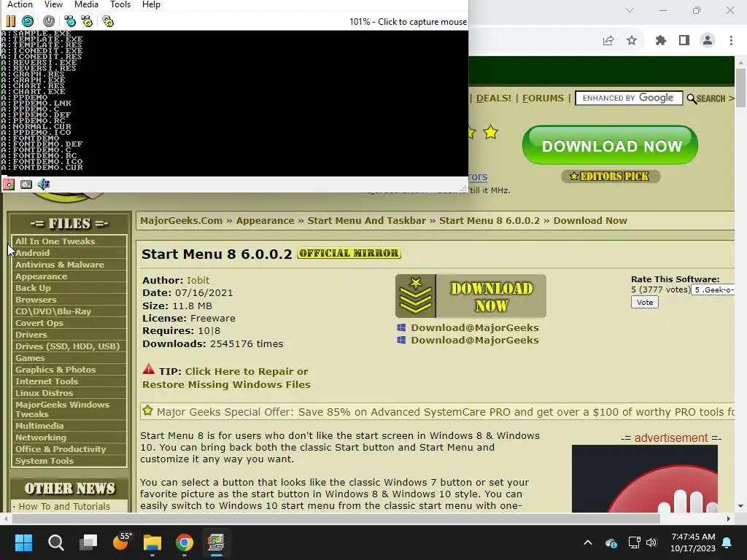The height and width of the screenshot is (560, 747).
Task: Click the Major Geeks Special Offer link
Action: [x=446, y=412]
